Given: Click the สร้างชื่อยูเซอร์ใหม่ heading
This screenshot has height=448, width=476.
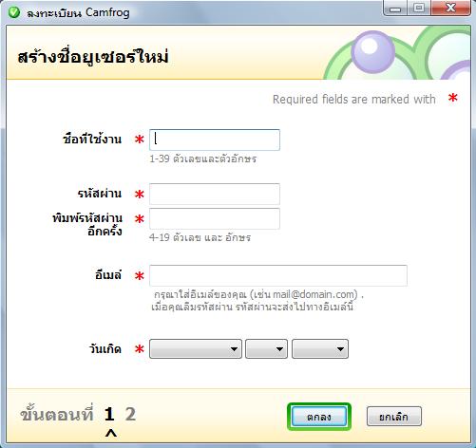Looking at the screenshot, I should [x=93, y=57].
